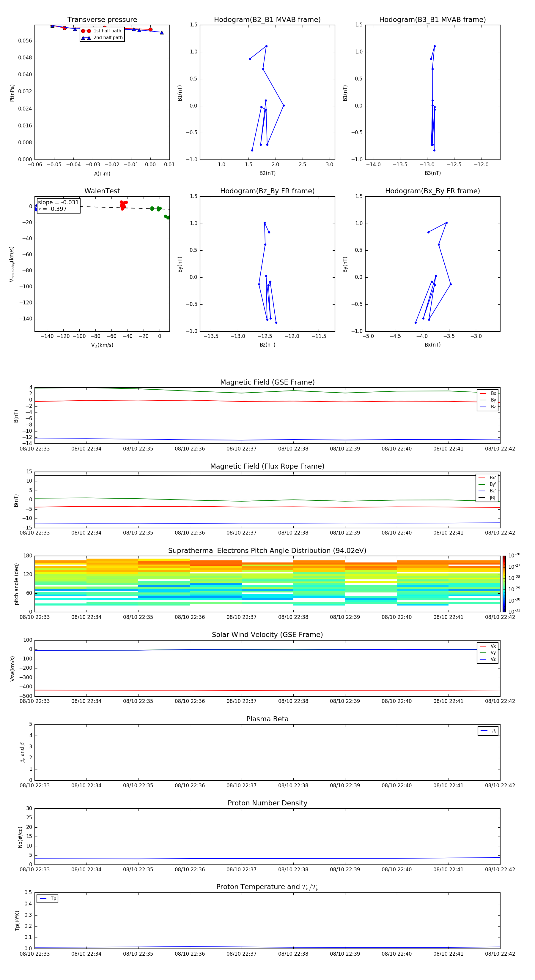Click the blue Bz' legend entry in Flux Rope Frame plot
535x980 pixels.
pyautogui.click(x=487, y=491)
